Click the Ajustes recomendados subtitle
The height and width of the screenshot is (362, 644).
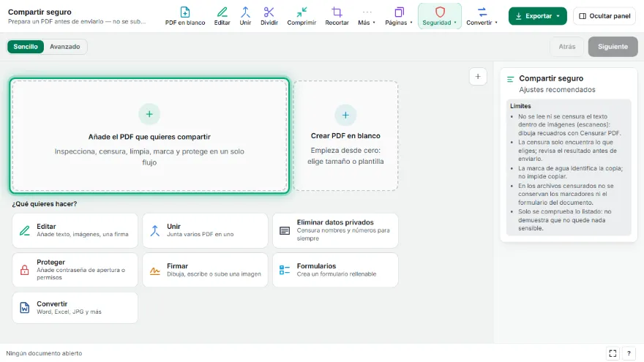557,89
